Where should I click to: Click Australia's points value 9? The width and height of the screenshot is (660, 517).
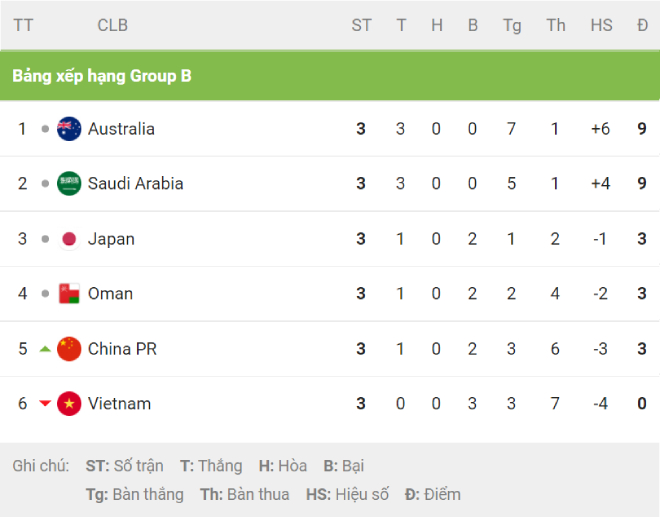(x=642, y=129)
